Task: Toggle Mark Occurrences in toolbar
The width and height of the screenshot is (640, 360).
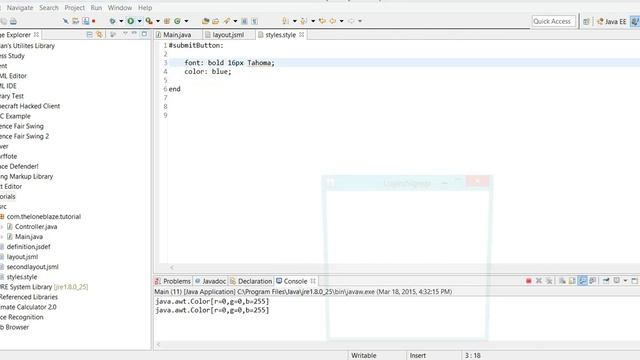Action: click(244, 21)
